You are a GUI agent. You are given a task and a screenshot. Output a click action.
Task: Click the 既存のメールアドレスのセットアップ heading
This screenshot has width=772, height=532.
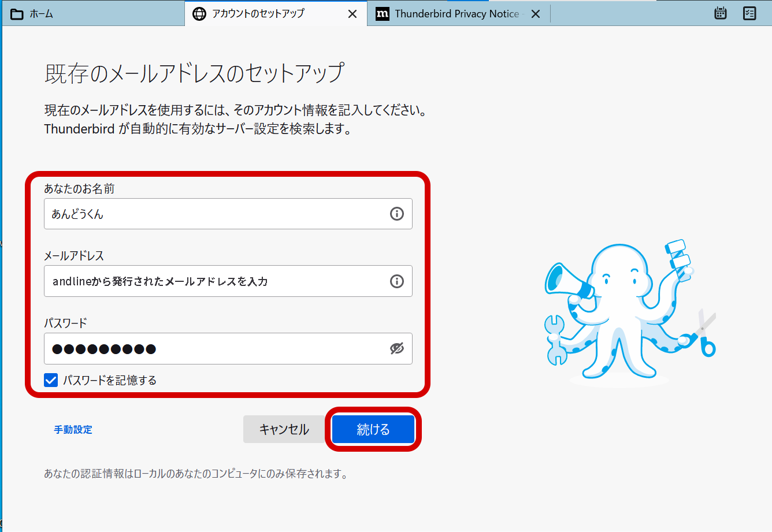coord(195,73)
